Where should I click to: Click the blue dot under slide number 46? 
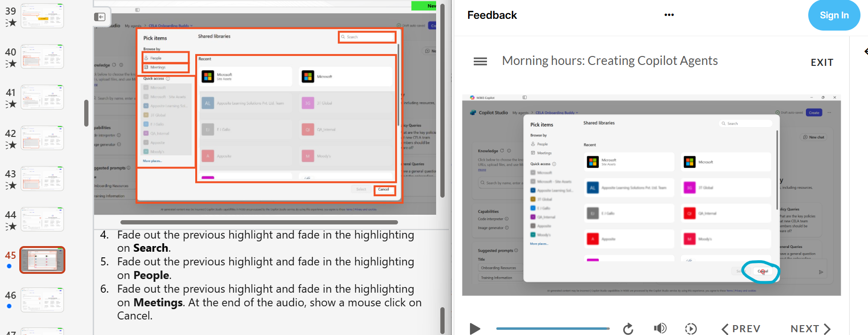[x=9, y=306]
